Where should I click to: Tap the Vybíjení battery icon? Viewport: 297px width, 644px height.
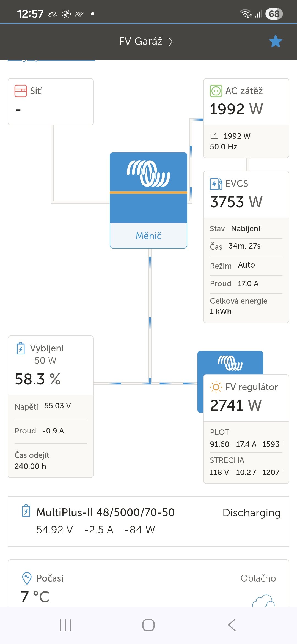pyautogui.click(x=21, y=348)
